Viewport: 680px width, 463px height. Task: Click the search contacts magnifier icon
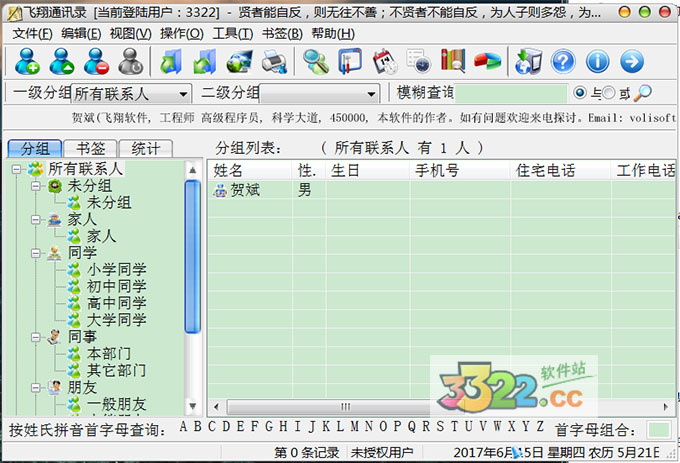316,61
